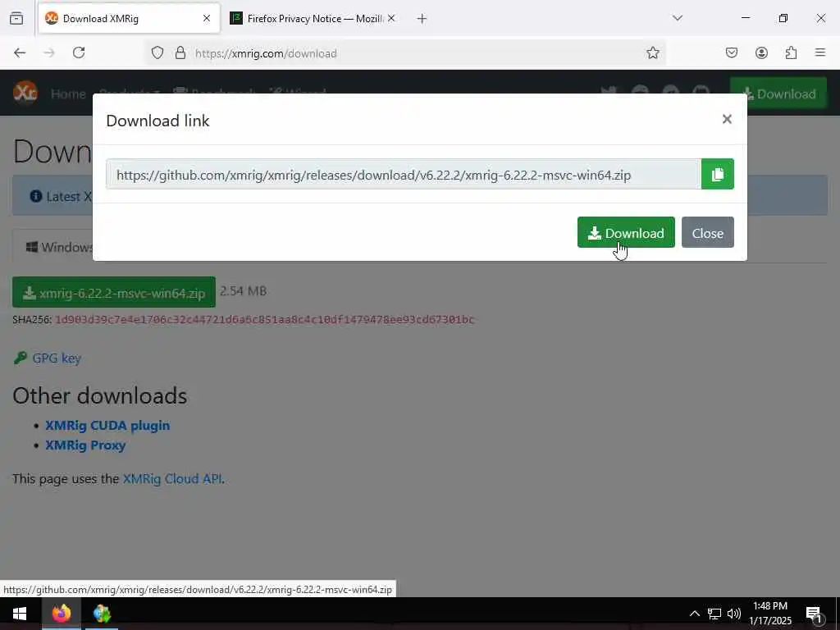The image size is (840, 630).
Task: Open the Extensions puzzle icon
Action: 791,52
